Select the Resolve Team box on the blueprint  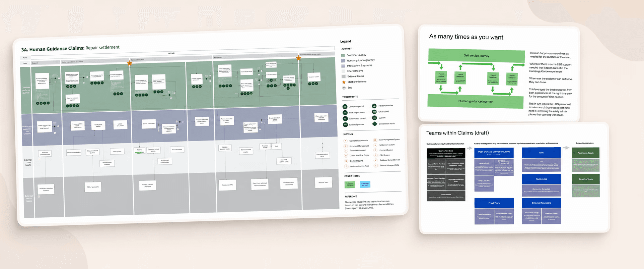pyautogui.click(x=324, y=182)
